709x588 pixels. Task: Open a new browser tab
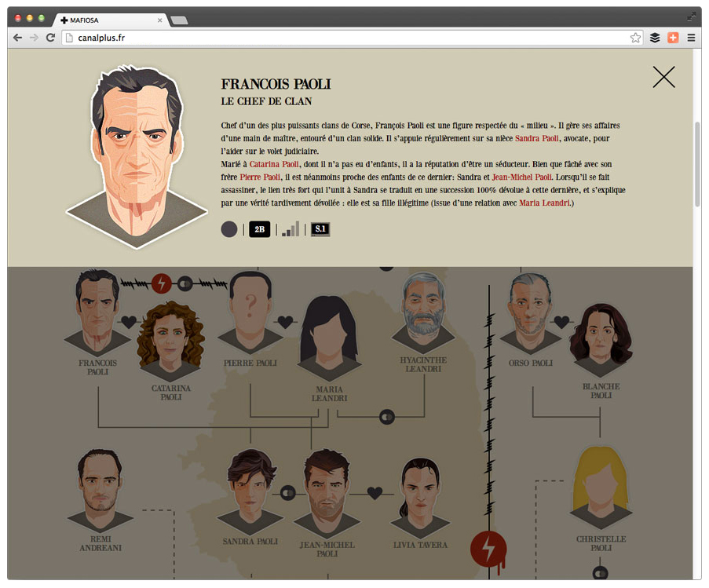click(x=179, y=20)
